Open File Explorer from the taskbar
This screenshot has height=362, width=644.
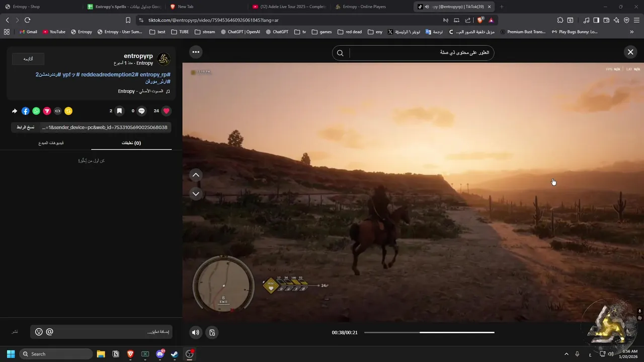pyautogui.click(x=101, y=354)
